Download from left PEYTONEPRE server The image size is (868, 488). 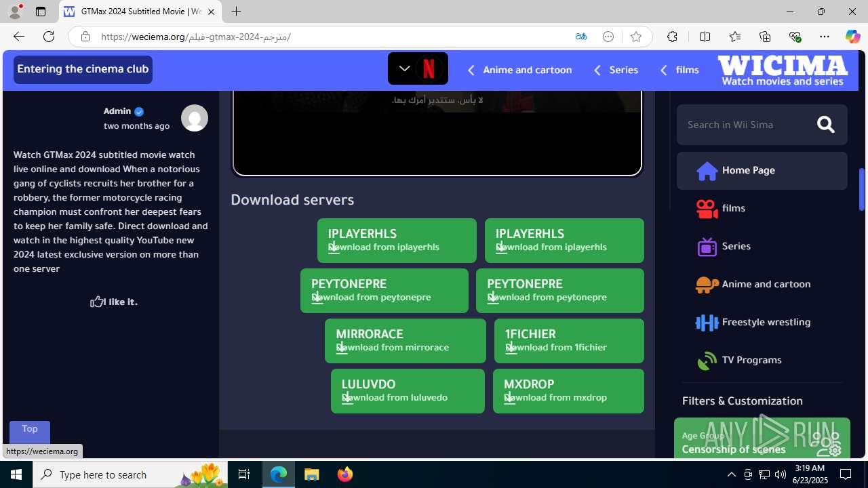tap(384, 290)
